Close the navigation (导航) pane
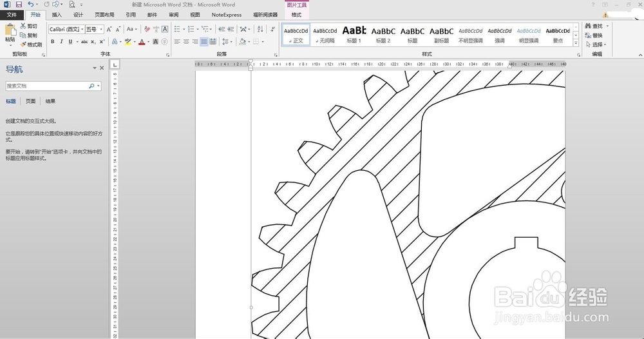The width and height of the screenshot is (644, 339). pos(102,68)
